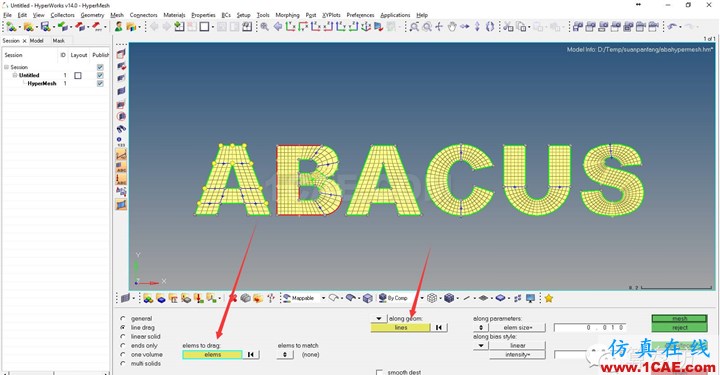This screenshot has height=375, width=720.
Task: Click the yellow star favorites icon
Action: pyautogui.click(x=549, y=298)
